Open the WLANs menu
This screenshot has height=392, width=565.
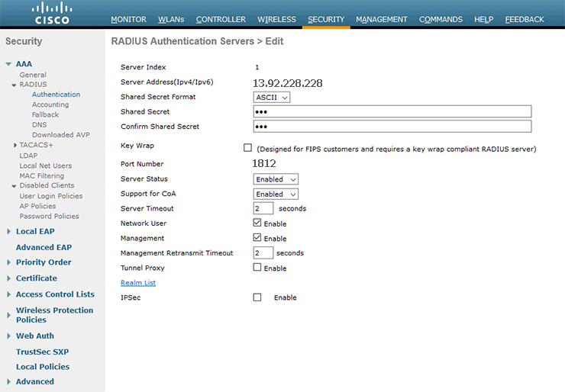pos(170,19)
